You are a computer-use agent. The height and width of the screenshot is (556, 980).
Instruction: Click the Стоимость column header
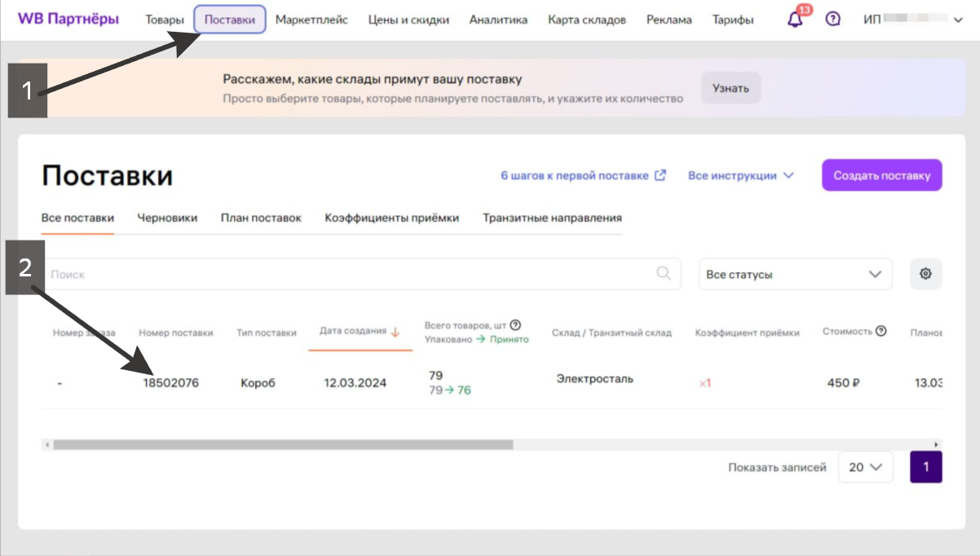click(847, 332)
